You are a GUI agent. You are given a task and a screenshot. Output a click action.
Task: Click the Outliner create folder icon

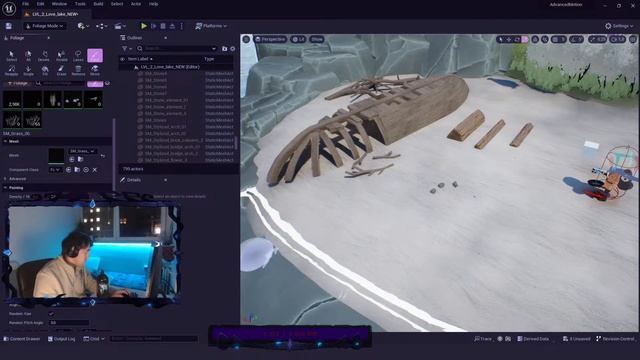[x=224, y=49]
